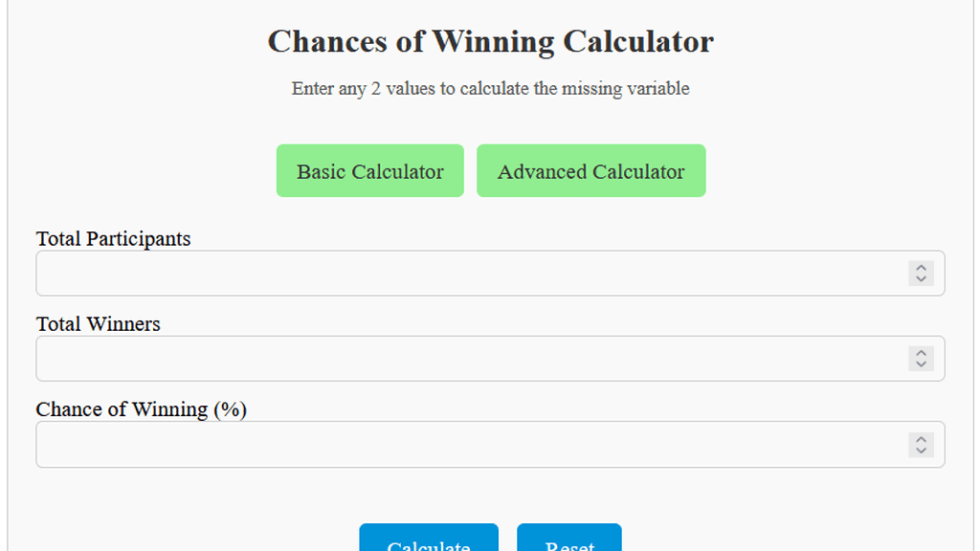Switch to the Advanced Calculator mode
Viewport: 980px width, 551px height.
590,170
